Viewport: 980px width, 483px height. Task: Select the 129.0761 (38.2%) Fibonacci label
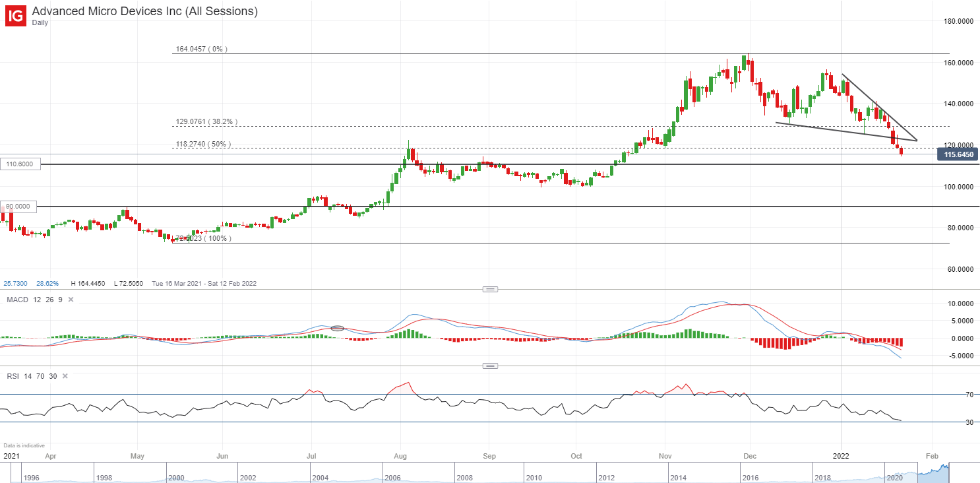pos(206,122)
